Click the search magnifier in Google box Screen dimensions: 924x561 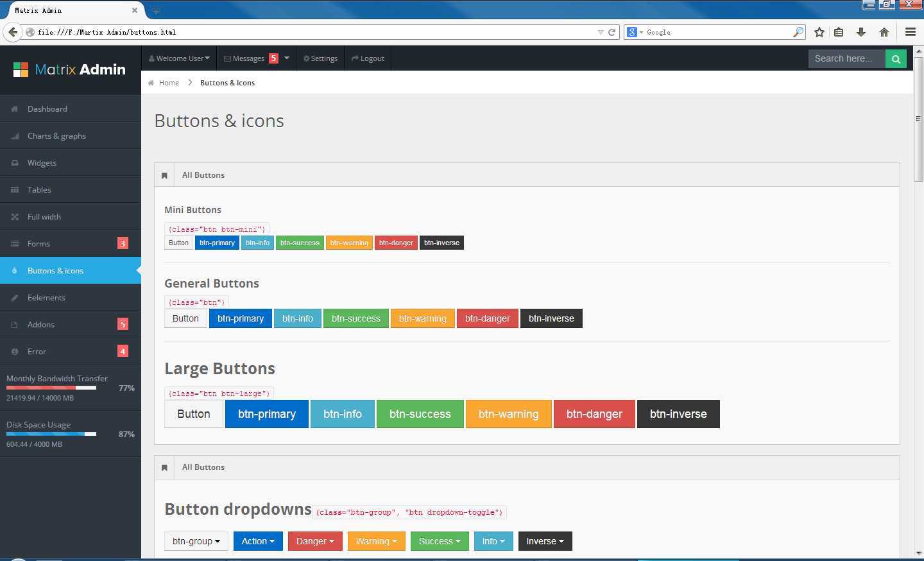click(798, 32)
